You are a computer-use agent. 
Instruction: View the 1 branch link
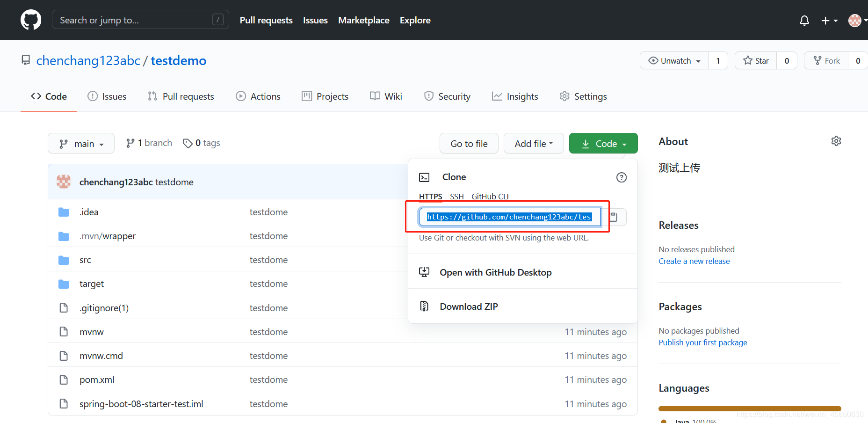point(149,143)
